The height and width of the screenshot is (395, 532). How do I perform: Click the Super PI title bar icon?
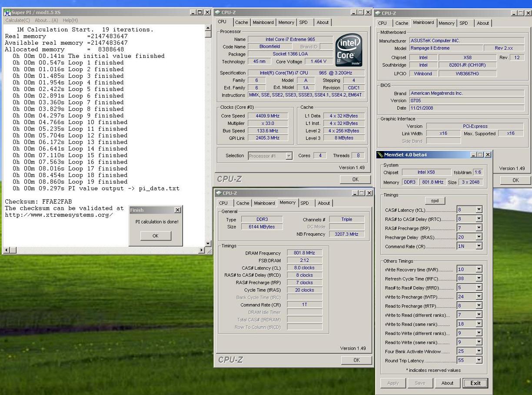click(x=7, y=12)
